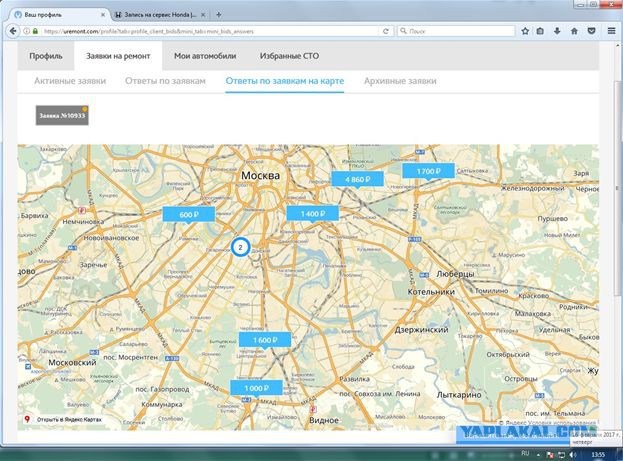Click the red Yandex Maps pin icon
The image size is (623, 461).
pos(27,419)
